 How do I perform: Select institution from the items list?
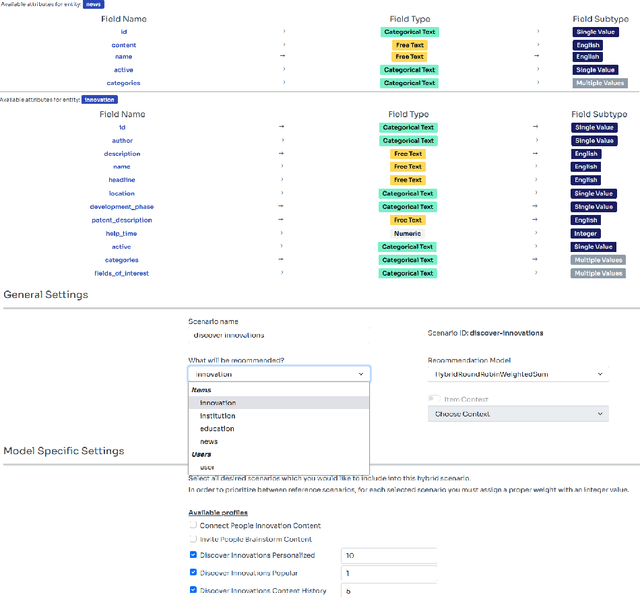click(x=218, y=415)
